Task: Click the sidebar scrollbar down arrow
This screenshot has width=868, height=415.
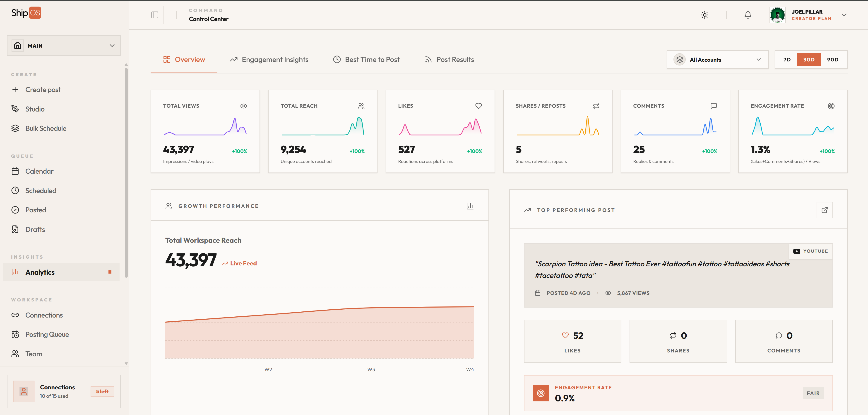Action: point(126,364)
